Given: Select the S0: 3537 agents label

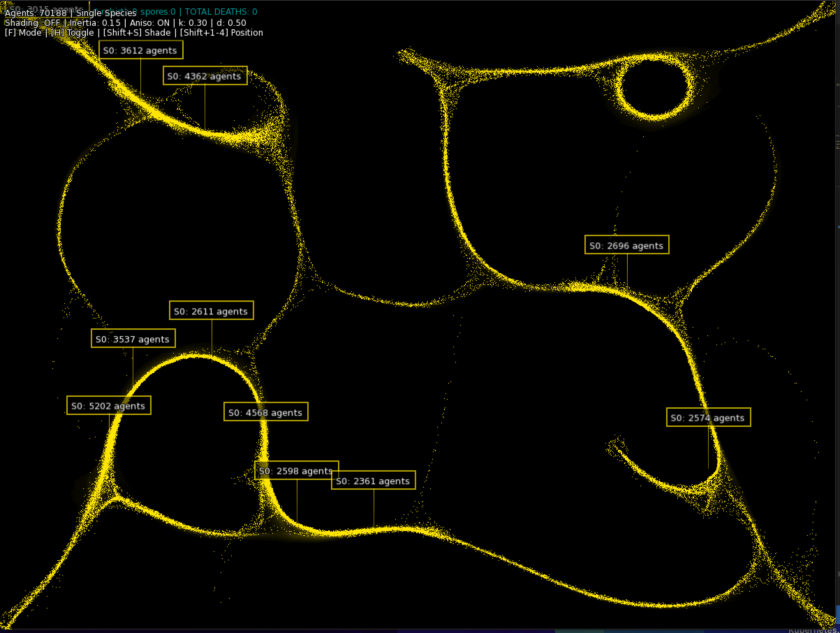Looking at the screenshot, I should [x=133, y=339].
